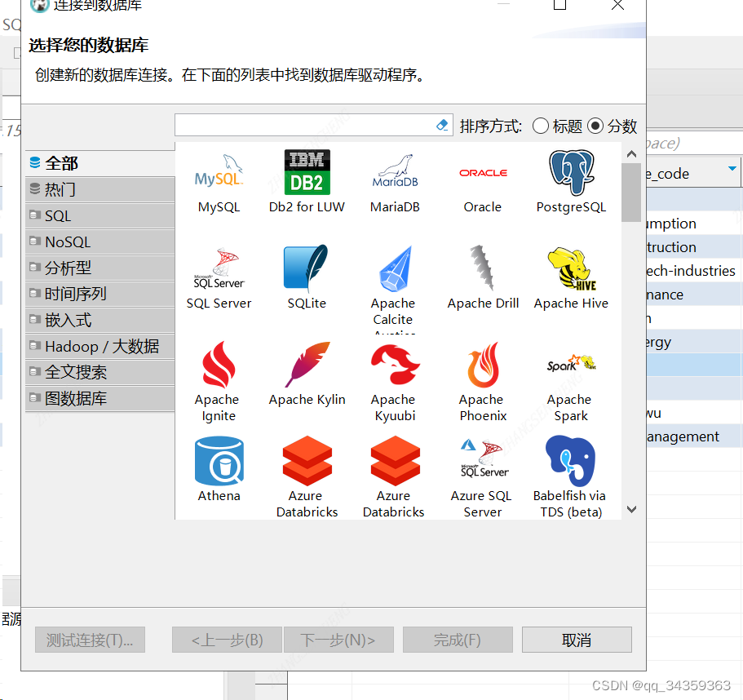Pick the Athena database driver
The height and width of the screenshot is (700, 743).
pyautogui.click(x=219, y=469)
